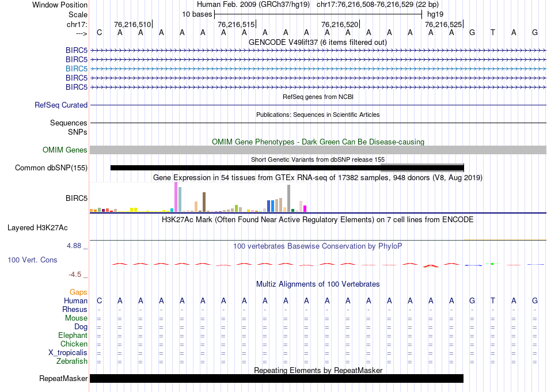The image size is (547, 392).
Task: Click the ---> strand direction arrow
Action: point(82,33)
